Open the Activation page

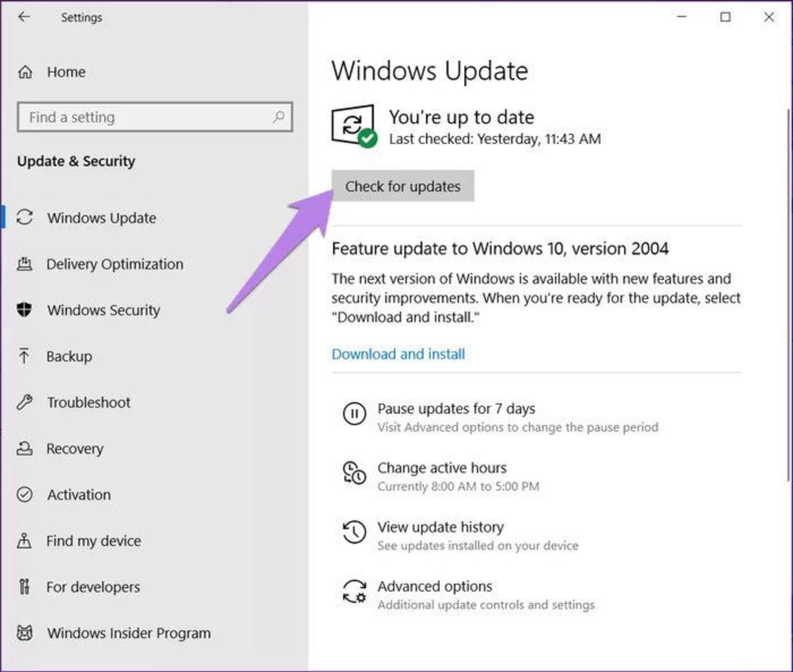pos(79,494)
